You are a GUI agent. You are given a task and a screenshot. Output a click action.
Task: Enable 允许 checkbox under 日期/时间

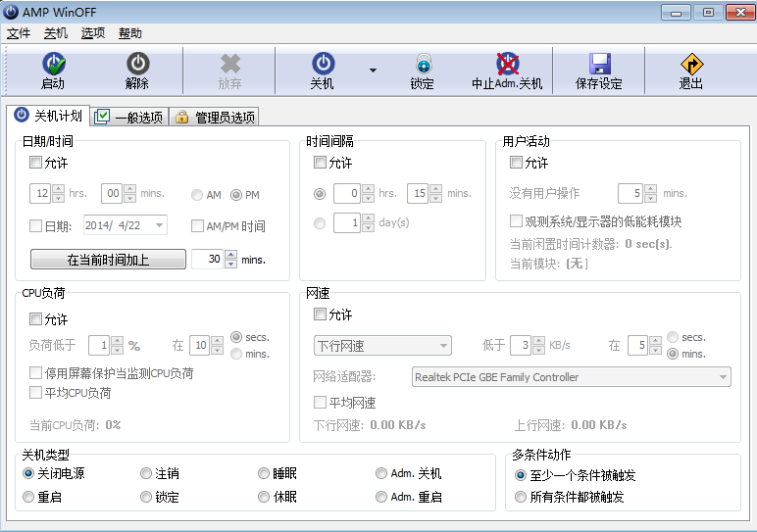click(x=36, y=163)
